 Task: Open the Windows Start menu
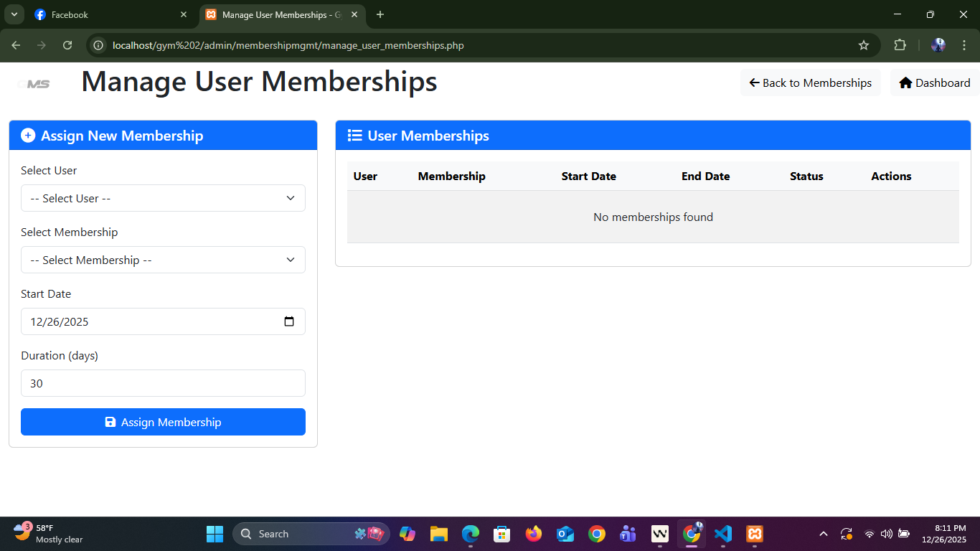[215, 534]
